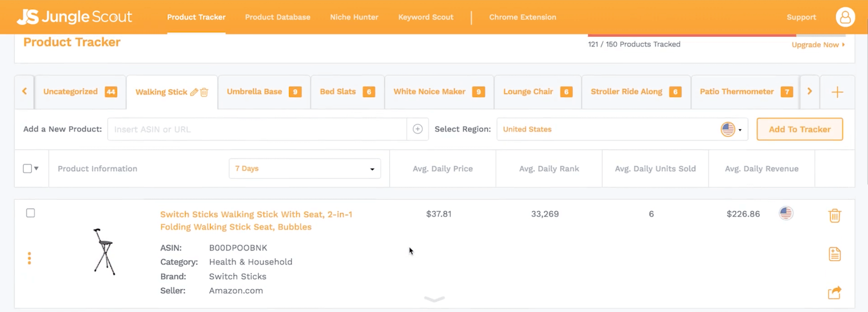Image resolution: width=868 pixels, height=312 pixels.
Task: Switch to Lounge Chair tab
Action: click(538, 92)
